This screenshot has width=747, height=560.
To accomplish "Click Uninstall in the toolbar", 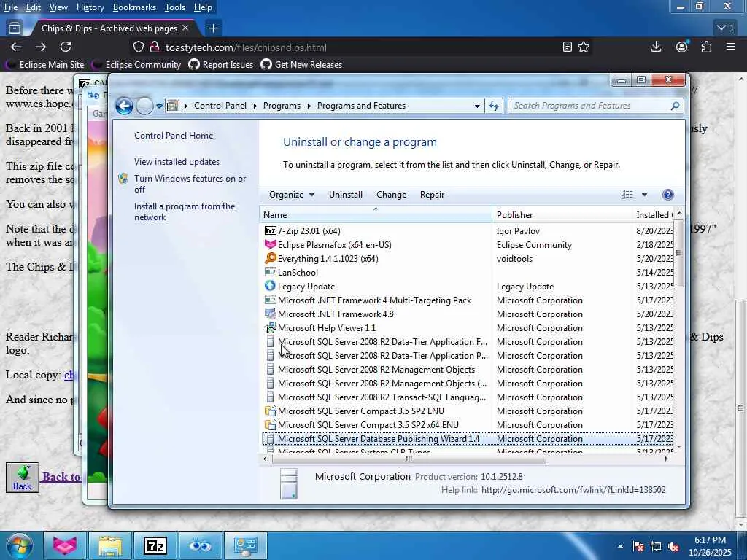I will point(345,195).
